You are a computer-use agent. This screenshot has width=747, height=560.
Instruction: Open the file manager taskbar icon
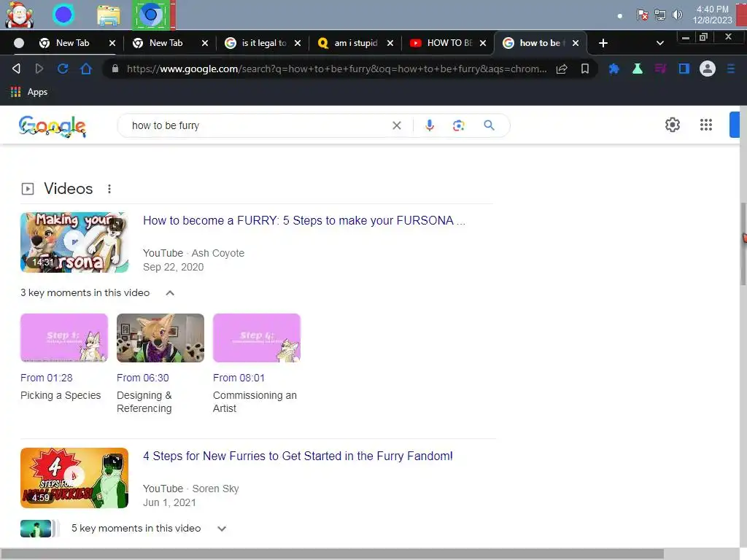pyautogui.click(x=109, y=15)
